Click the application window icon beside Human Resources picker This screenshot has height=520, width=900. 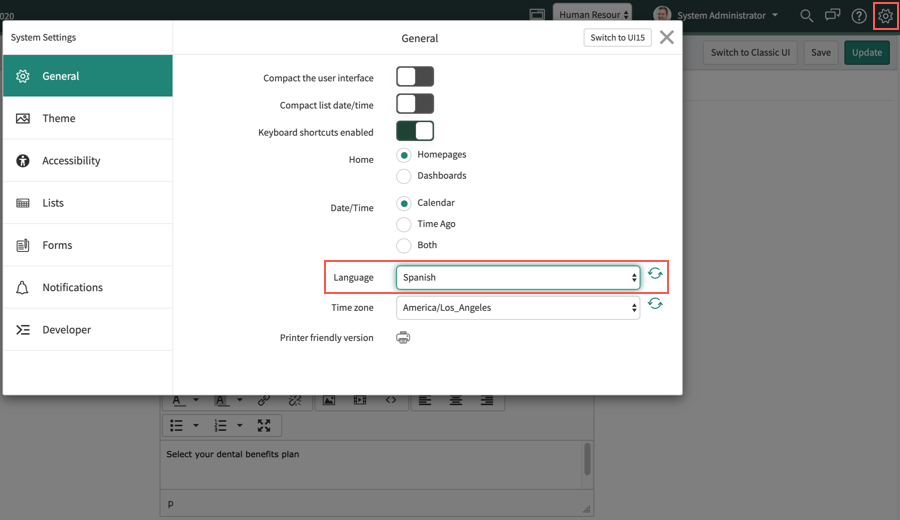pyautogui.click(x=537, y=14)
